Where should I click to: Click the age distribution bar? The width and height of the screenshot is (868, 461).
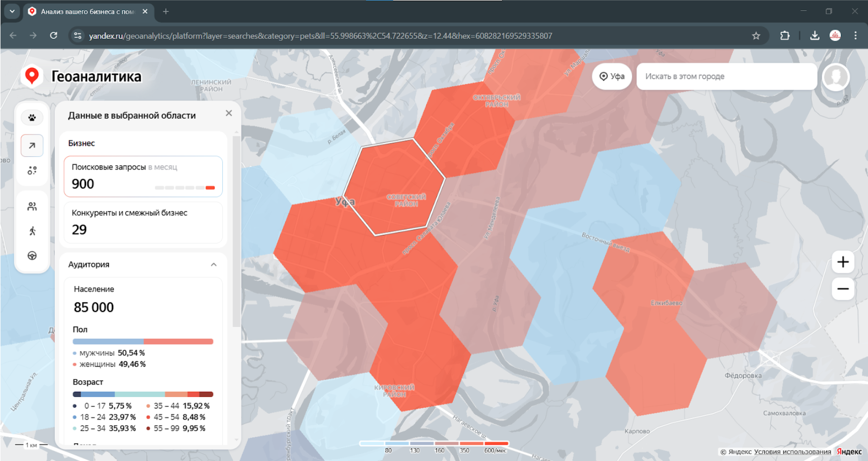143,394
